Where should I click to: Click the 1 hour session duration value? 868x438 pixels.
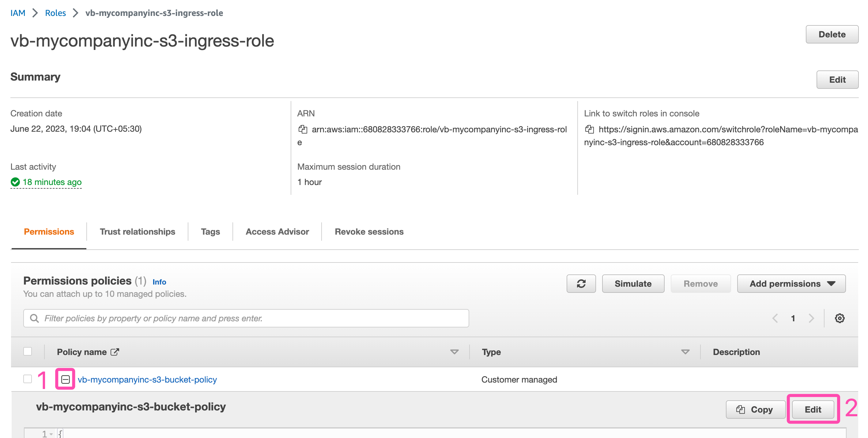309,182
